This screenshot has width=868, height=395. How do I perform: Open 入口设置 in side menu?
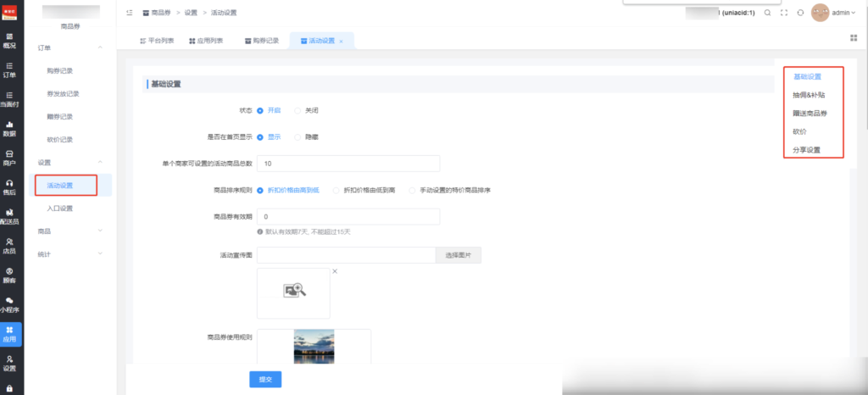tap(60, 209)
